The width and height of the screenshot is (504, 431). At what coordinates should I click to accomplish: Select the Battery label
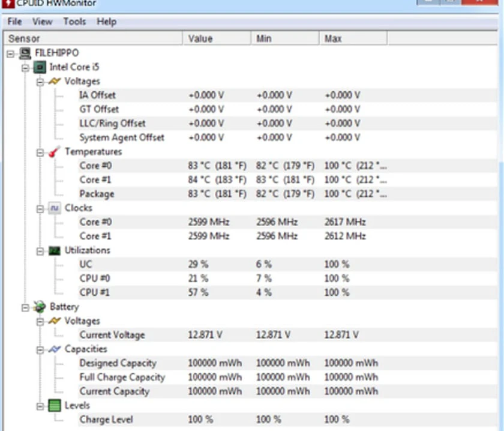(x=64, y=307)
